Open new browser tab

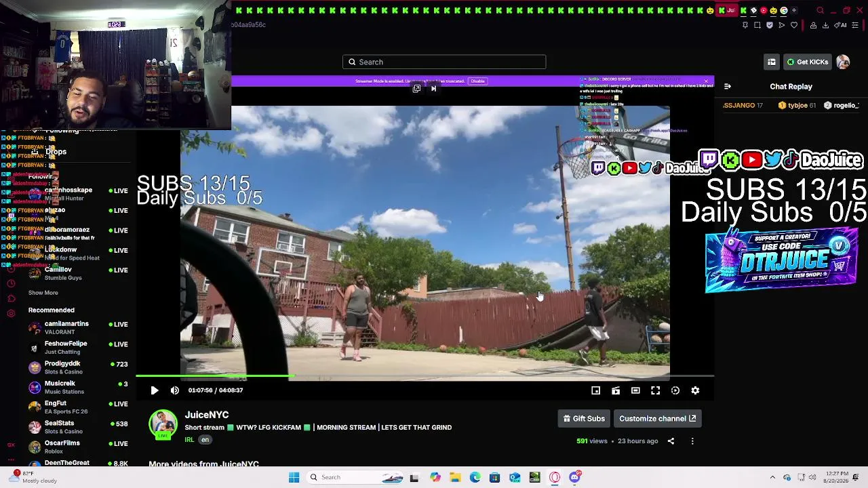tap(794, 11)
